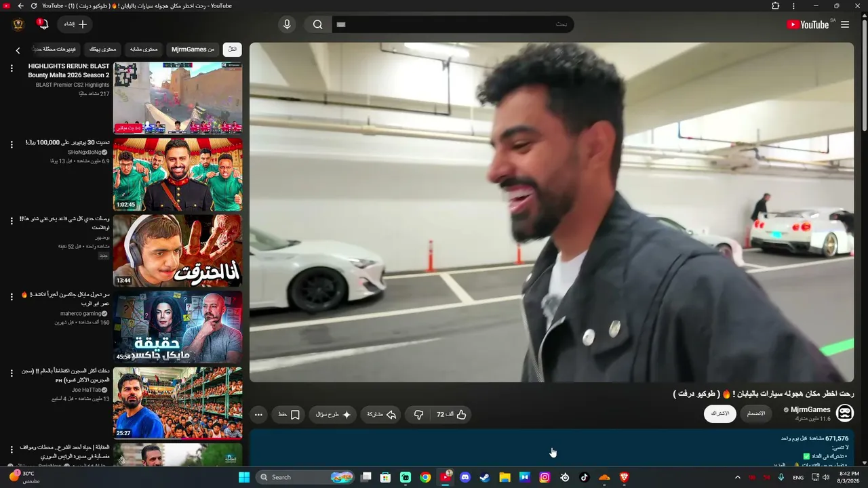Open Instagram from the taskbar
The width and height of the screenshot is (868, 488).
pos(545,477)
